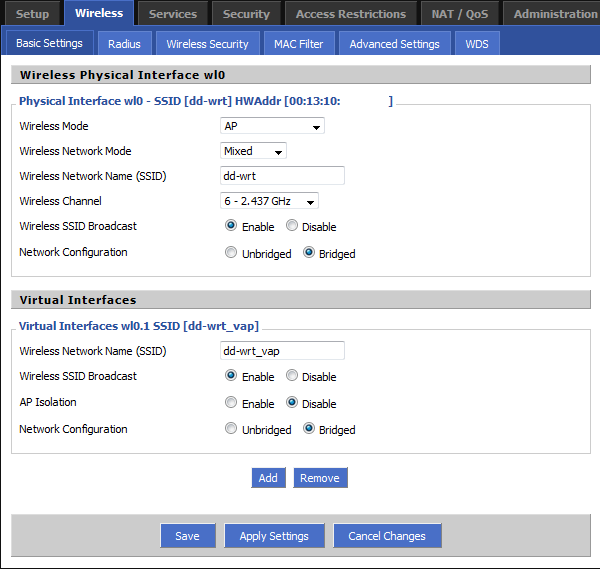Click Add to create virtual interface

click(x=268, y=478)
